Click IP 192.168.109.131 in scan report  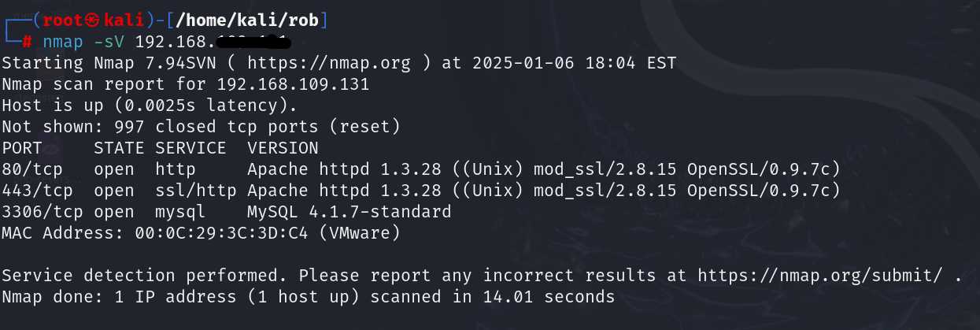tap(293, 83)
